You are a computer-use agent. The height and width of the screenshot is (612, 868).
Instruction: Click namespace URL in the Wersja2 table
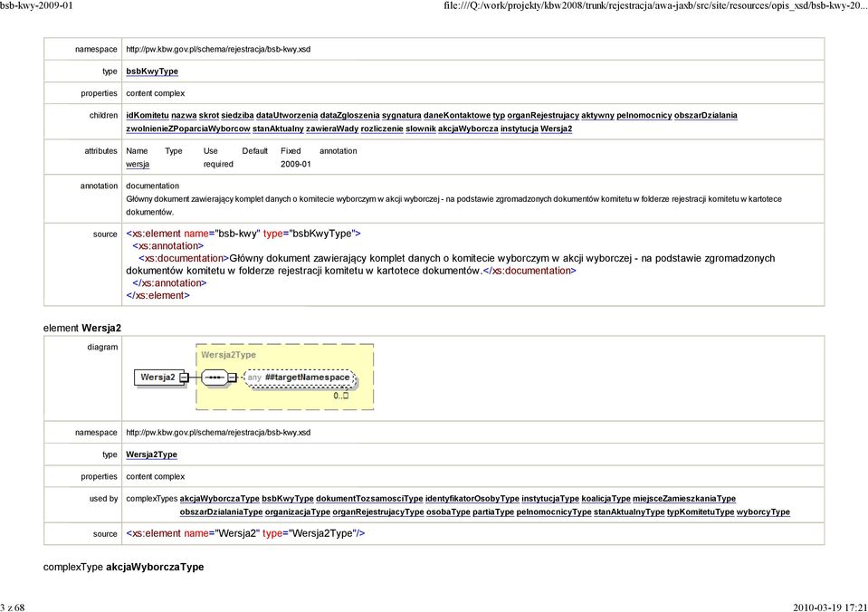tap(218, 433)
